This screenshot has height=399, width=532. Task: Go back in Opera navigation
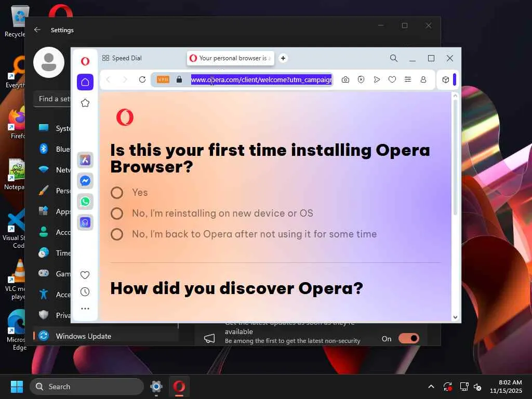(108, 79)
